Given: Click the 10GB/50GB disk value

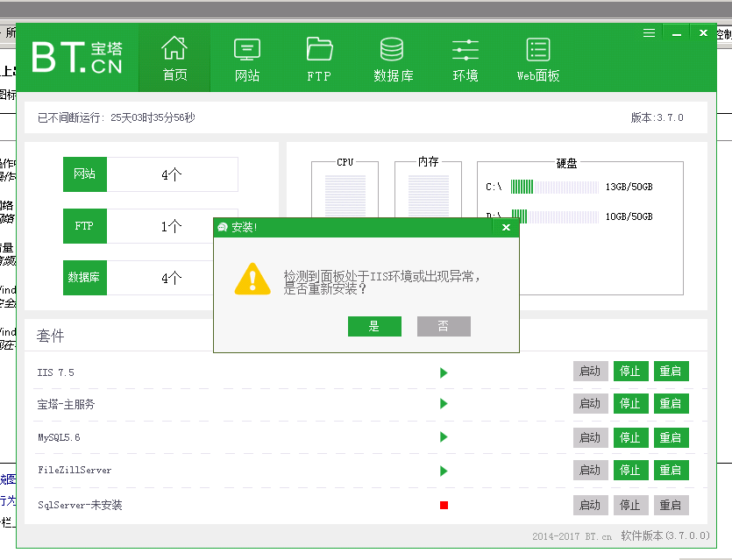Looking at the screenshot, I should tap(629, 216).
